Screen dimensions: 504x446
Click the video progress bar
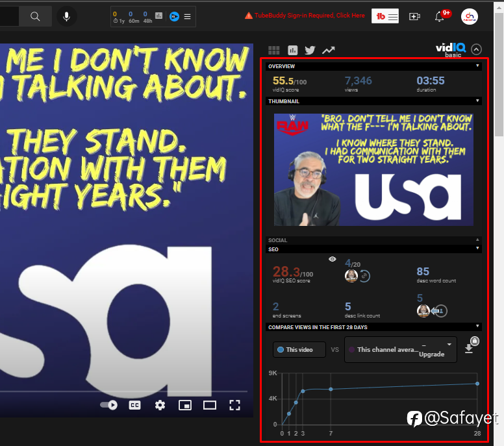[123, 391]
